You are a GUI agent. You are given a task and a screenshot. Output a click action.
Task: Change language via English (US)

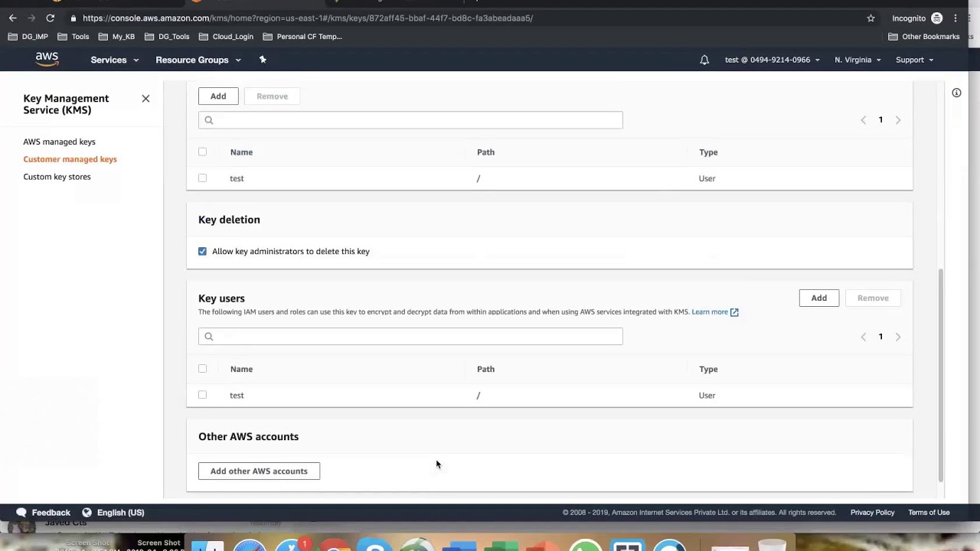(120, 513)
